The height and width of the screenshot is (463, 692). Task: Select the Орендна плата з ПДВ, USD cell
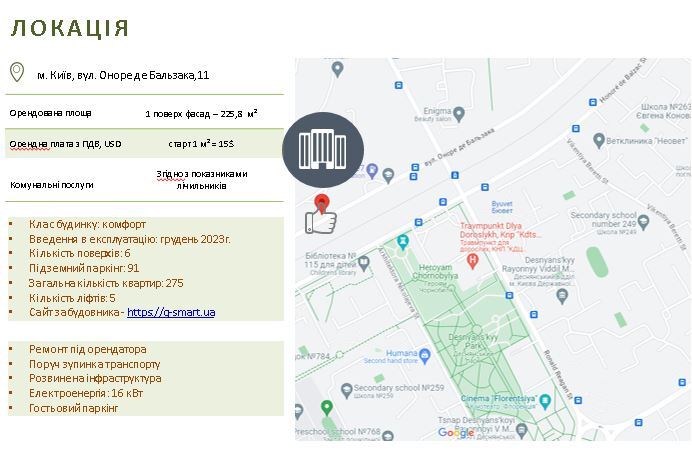click(x=66, y=144)
